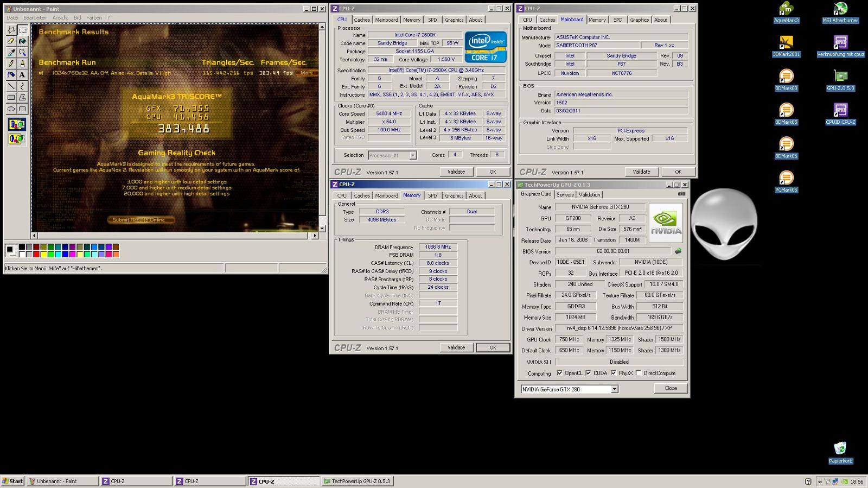Pick the bright red color swatch
The image size is (868, 488).
click(36, 254)
